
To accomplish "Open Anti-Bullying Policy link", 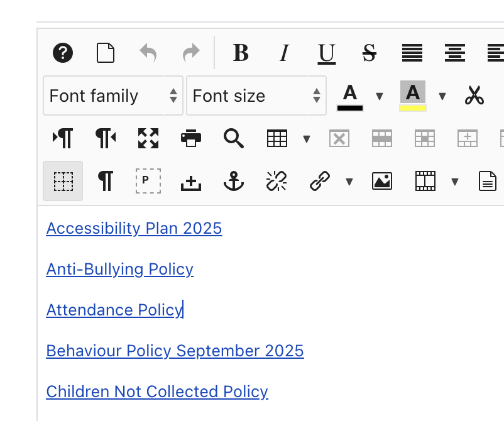I will (x=119, y=270).
